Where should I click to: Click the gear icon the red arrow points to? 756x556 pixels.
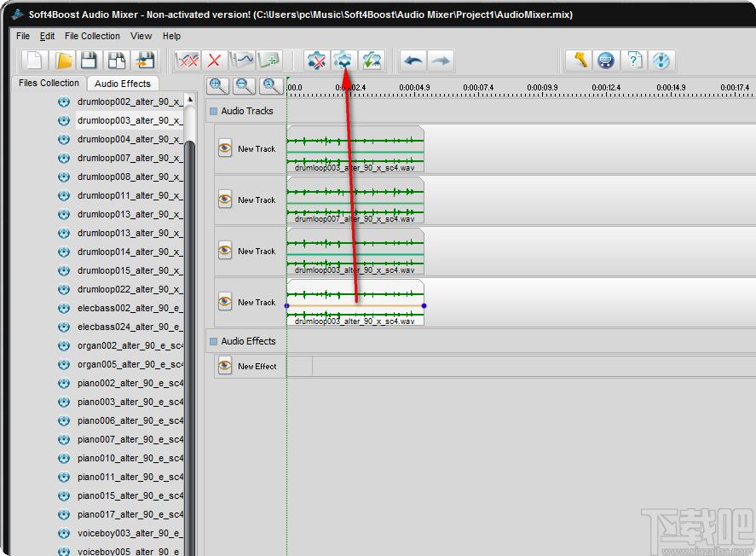(343, 61)
